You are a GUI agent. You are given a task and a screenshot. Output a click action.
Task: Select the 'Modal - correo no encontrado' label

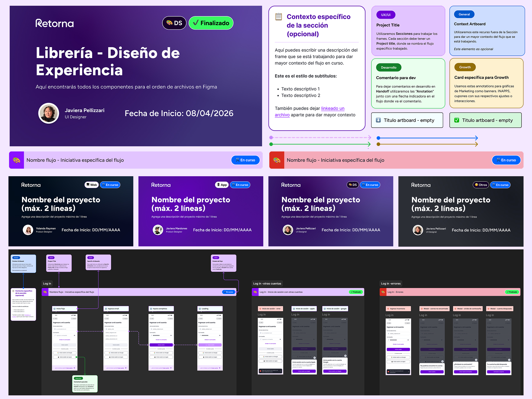(x=435, y=309)
